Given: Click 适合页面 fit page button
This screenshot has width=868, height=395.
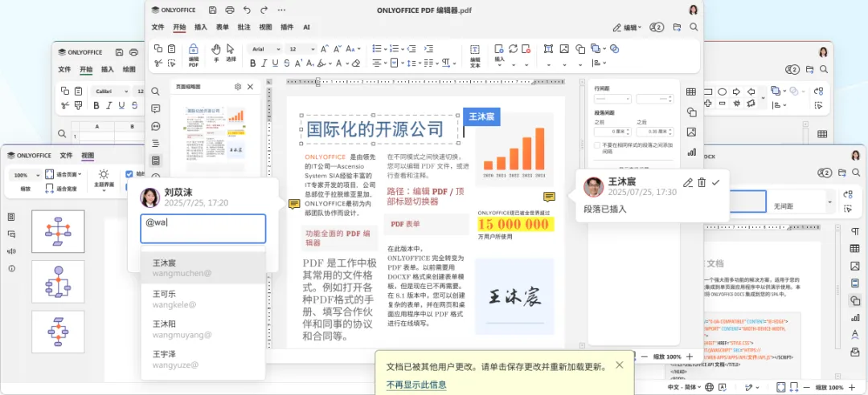Looking at the screenshot, I should point(63,174).
